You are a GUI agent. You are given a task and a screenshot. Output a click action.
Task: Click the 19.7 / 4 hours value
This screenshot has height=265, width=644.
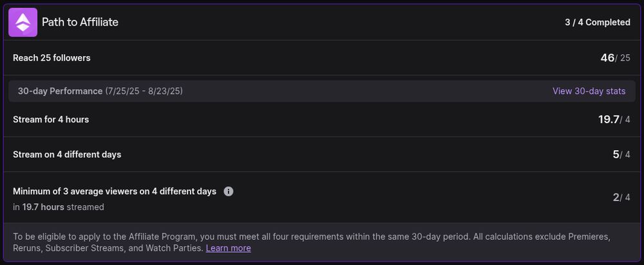click(x=614, y=119)
